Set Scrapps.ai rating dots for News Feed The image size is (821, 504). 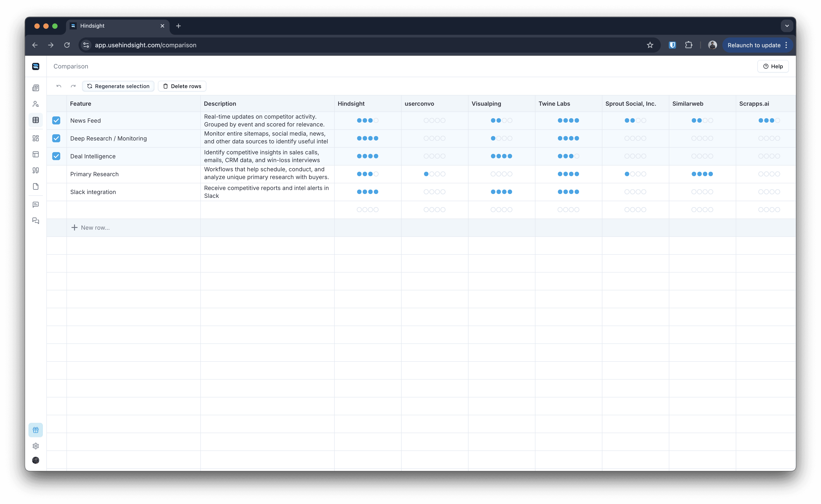point(769,121)
